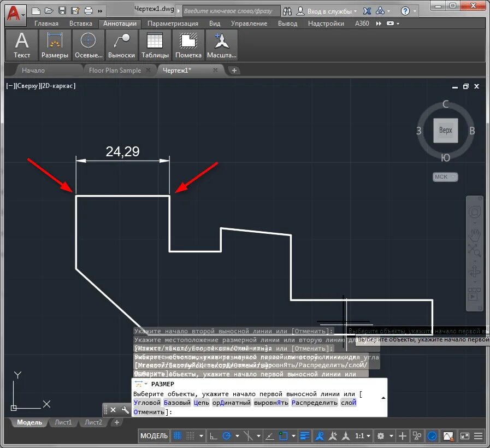Open the Выноски leaders panel
This screenshot has width=490, height=448.
122,45
